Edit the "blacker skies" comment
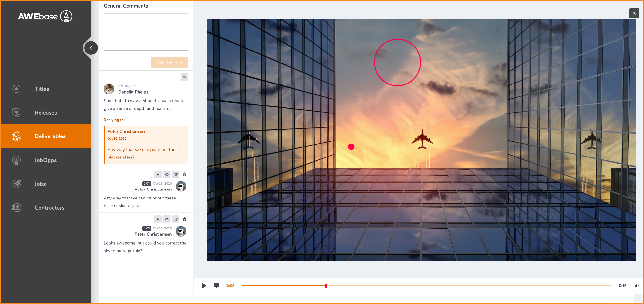 [176, 175]
